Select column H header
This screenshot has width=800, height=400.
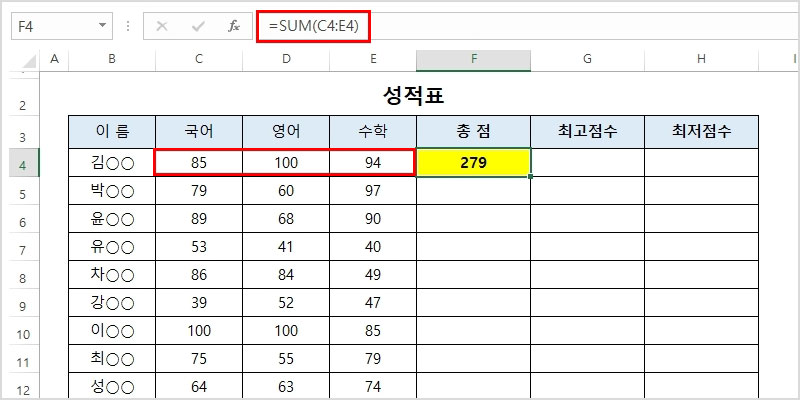tap(702, 60)
